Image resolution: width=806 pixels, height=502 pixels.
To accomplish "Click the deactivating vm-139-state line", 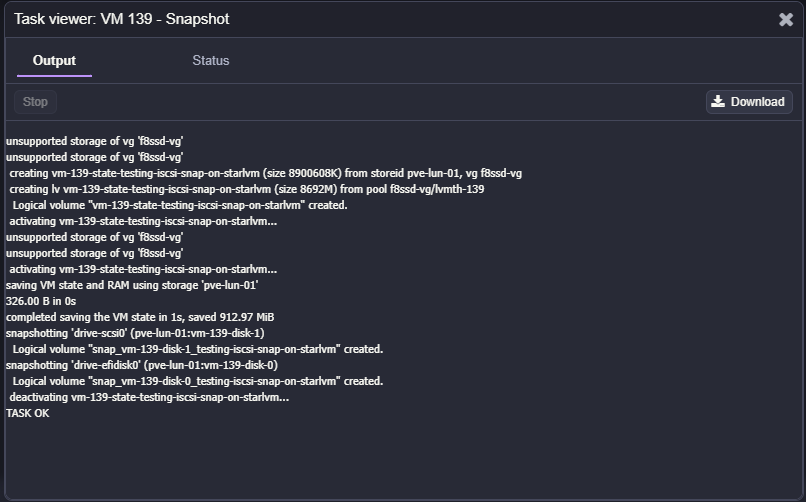I will pos(149,397).
